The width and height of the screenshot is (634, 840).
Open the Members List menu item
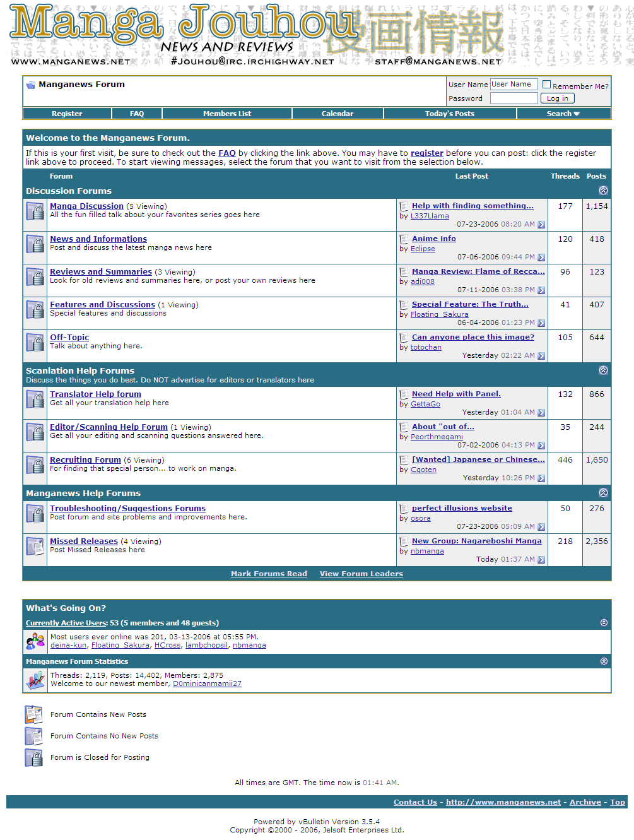227,114
